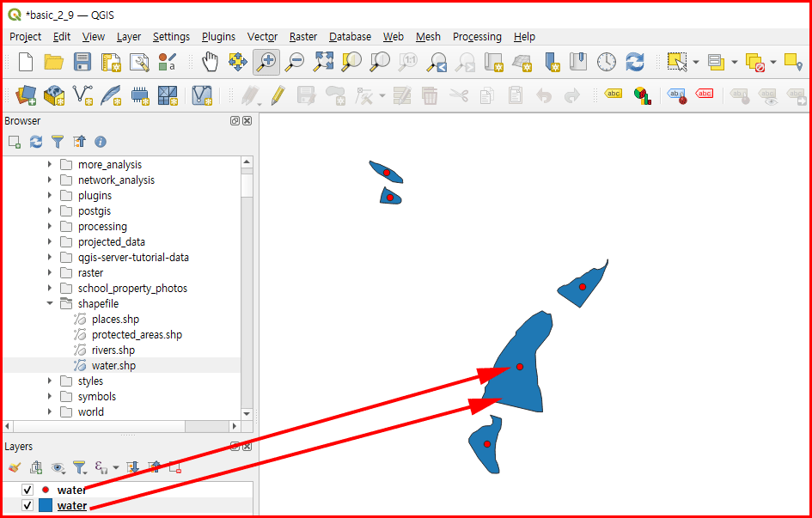Open Layer Labeling Options abc icon
Screen dimensions: 812x518
pyautogui.click(x=614, y=94)
